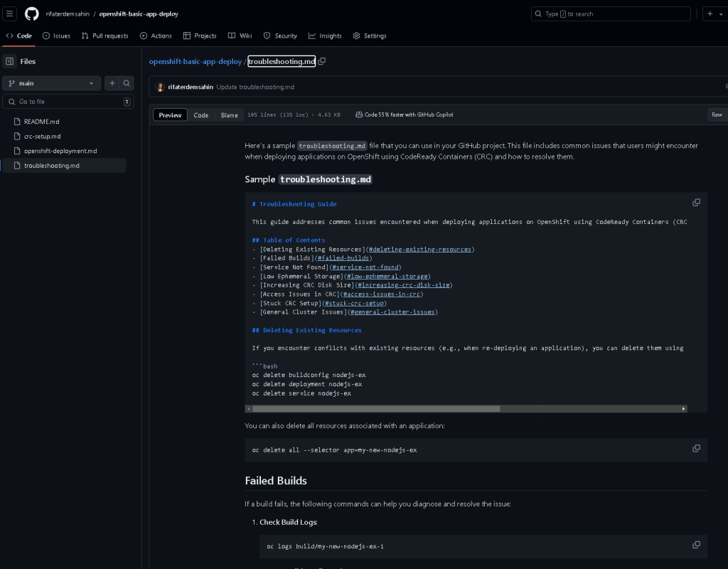This screenshot has width=728, height=569.
Task: Open the main branch selector dropdown
Action: (x=51, y=83)
